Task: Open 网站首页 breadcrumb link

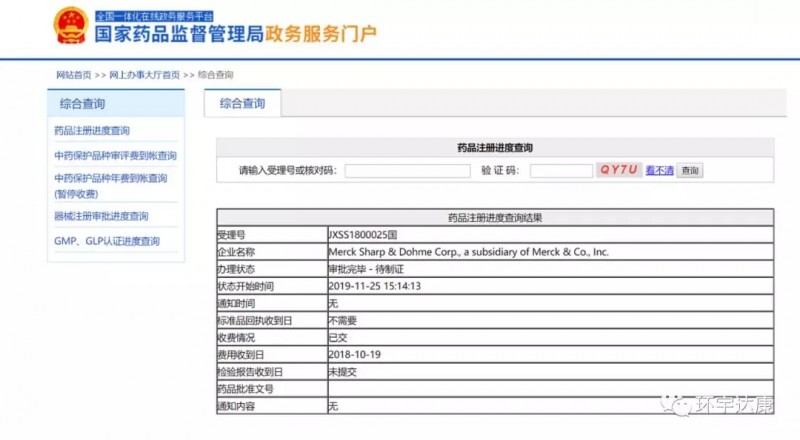Action: 73,75
